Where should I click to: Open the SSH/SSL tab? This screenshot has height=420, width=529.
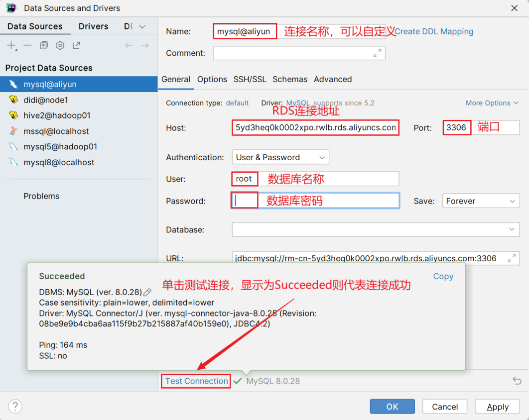(250, 79)
